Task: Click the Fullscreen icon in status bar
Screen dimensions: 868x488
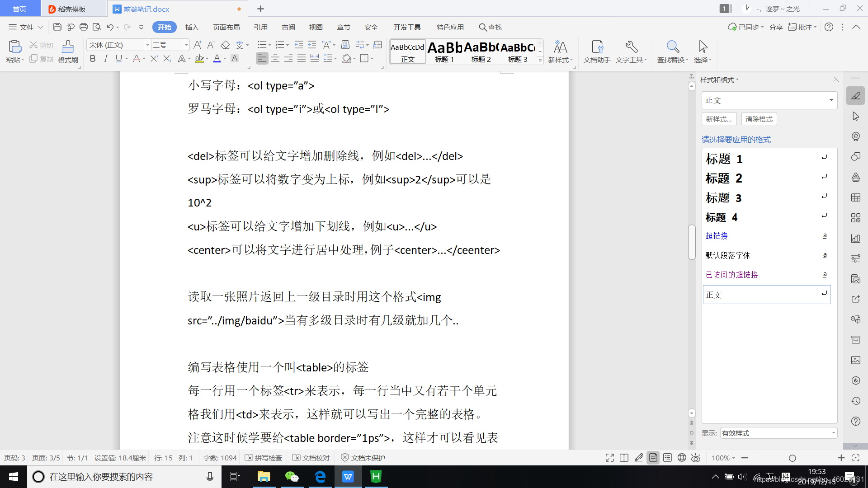Action: coord(610,458)
